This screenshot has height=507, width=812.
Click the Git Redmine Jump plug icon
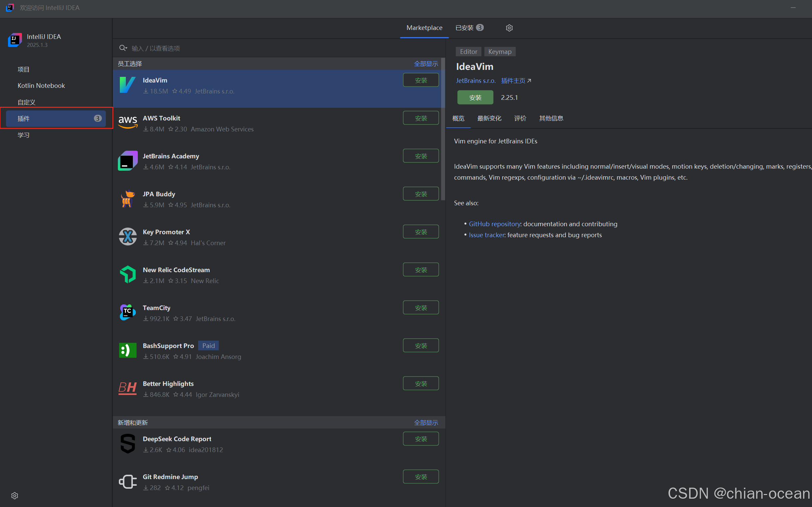point(128,481)
